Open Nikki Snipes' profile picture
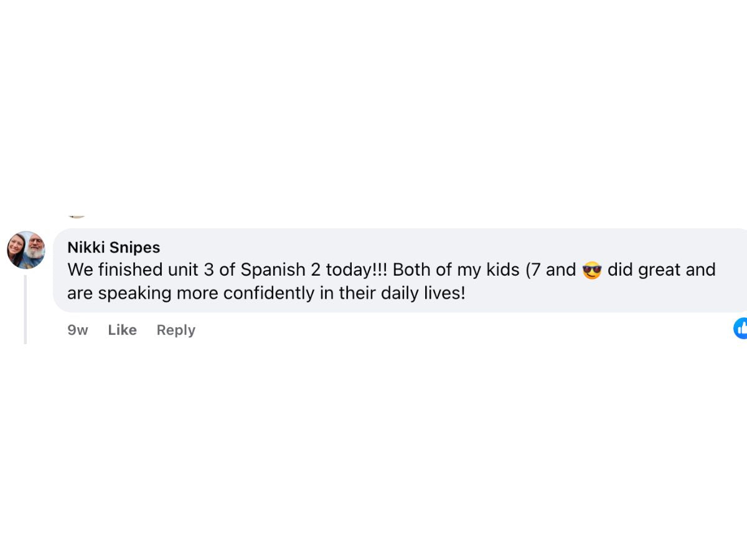Image resolution: width=747 pixels, height=560 pixels. tap(26, 250)
